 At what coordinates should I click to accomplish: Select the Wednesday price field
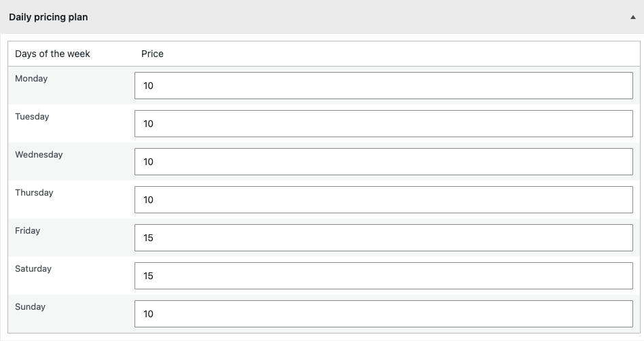coord(384,162)
